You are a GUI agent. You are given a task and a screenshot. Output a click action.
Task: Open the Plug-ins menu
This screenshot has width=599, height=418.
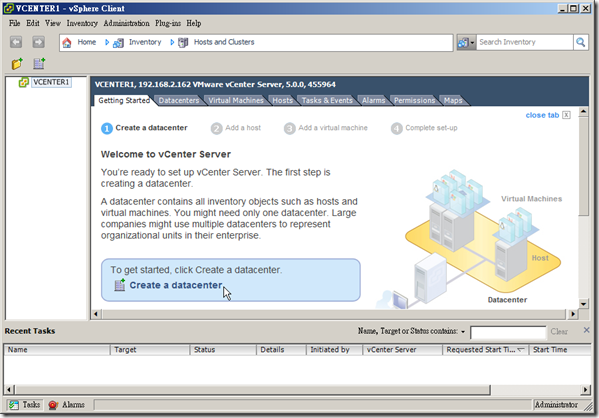coord(168,23)
